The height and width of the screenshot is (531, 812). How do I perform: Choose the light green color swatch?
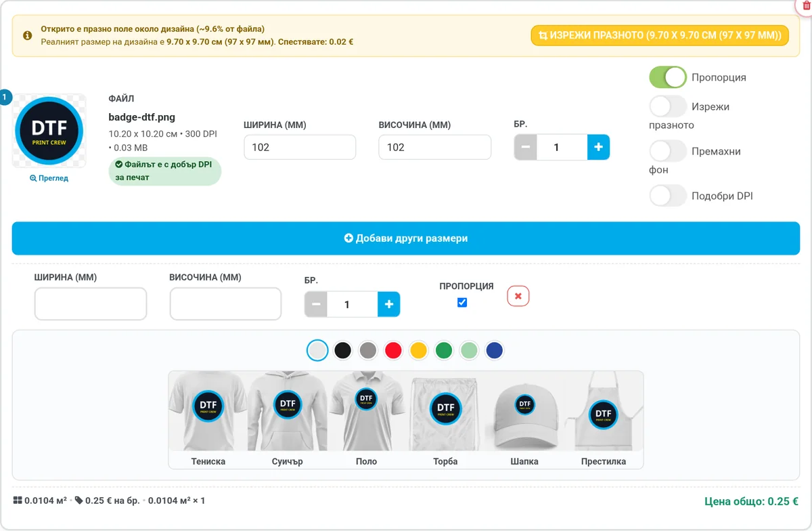coord(469,350)
